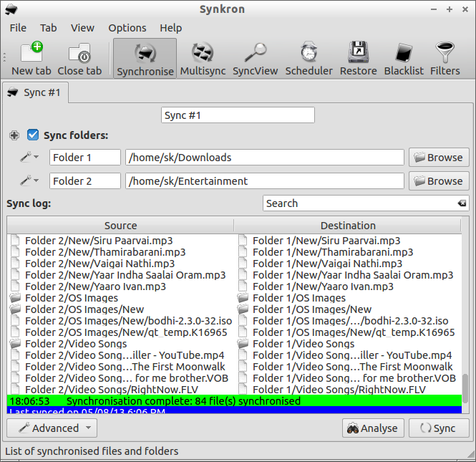
Task: Click the add folder plus icon
Action: 14,135
